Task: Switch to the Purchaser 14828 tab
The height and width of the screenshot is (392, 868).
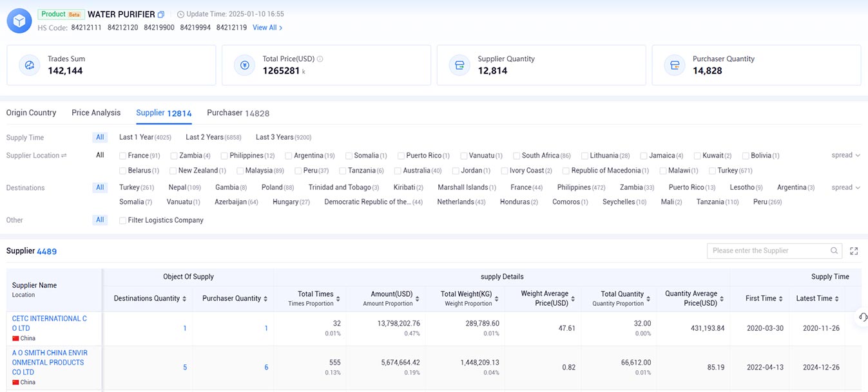Action: 238,113
